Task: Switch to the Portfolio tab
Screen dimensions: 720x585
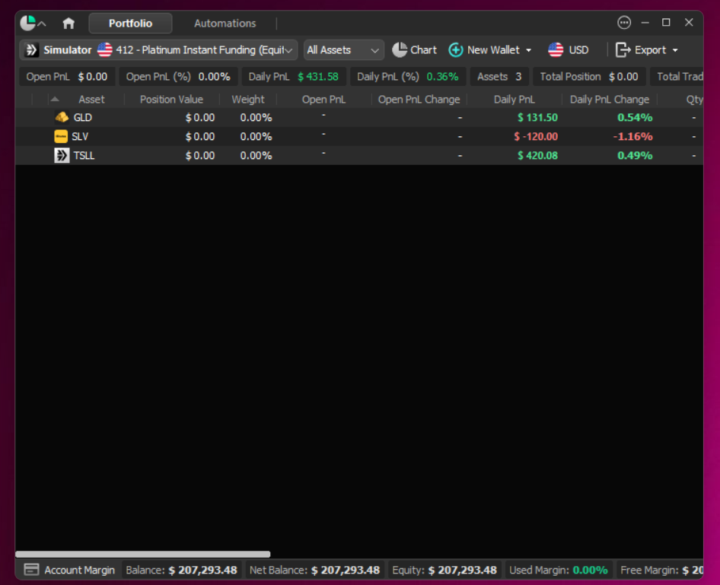Action: [x=130, y=23]
